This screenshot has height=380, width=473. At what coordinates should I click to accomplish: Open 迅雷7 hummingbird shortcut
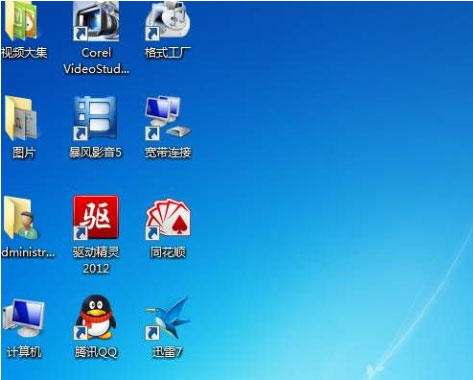click(167, 318)
